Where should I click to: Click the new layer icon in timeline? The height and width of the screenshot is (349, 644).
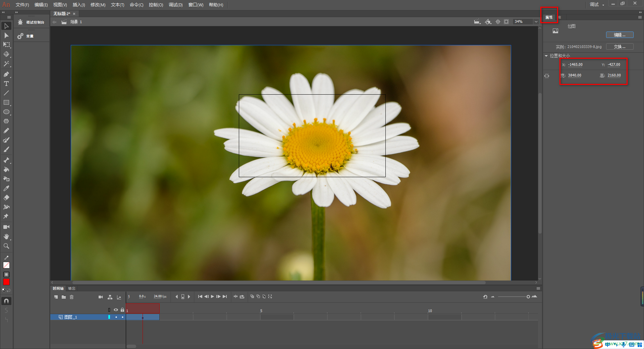pyautogui.click(x=56, y=297)
